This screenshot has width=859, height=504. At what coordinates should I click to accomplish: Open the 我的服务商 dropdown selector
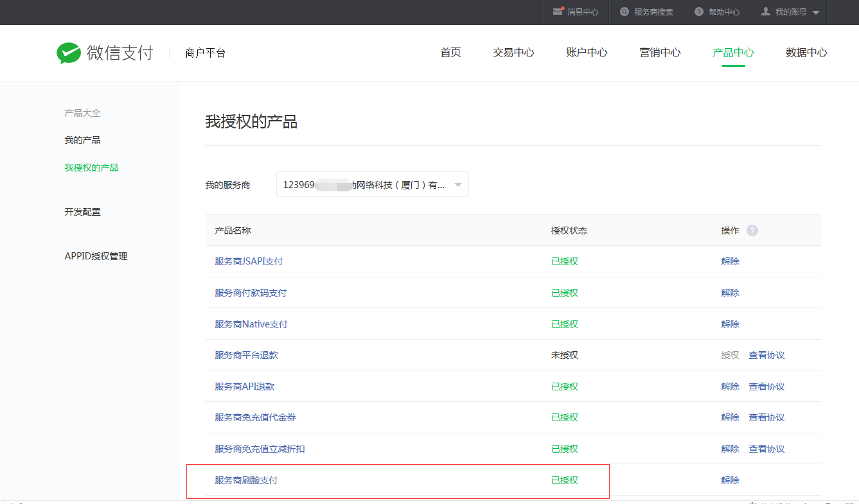[x=372, y=185]
